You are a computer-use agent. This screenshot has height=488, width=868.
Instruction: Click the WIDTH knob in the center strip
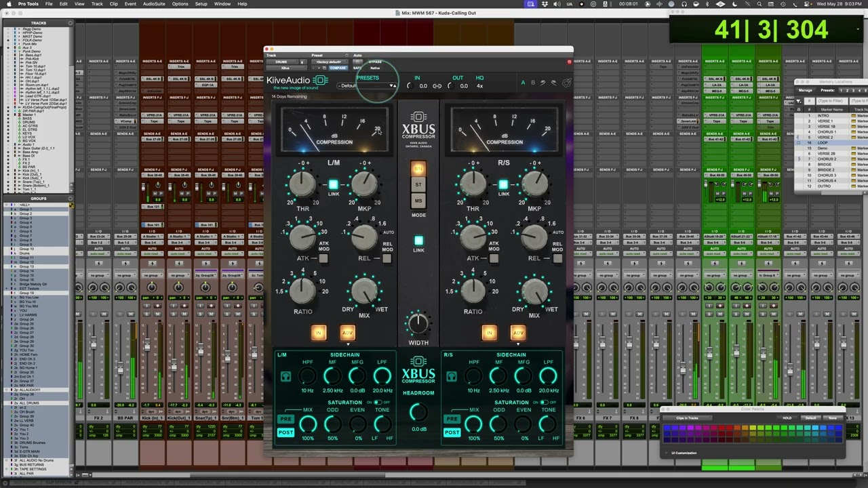418,324
